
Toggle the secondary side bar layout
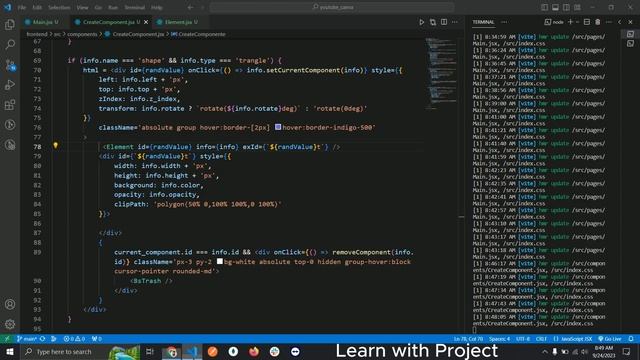pos(567,7)
